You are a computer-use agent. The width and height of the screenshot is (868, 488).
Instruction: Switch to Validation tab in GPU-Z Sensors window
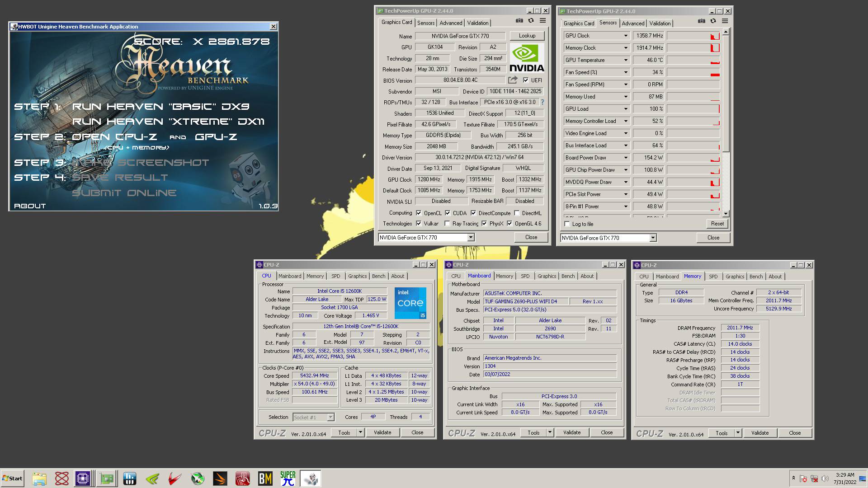click(x=660, y=23)
